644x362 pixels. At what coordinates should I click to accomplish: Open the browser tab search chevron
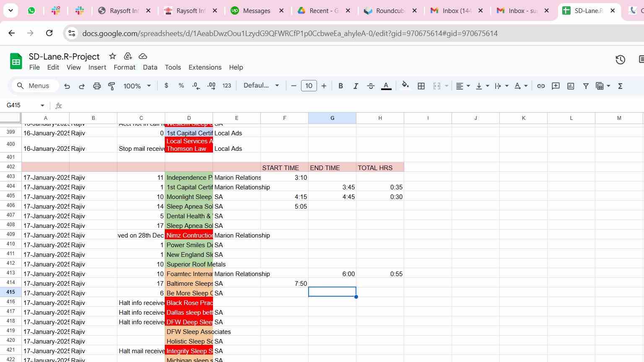pos(10,10)
